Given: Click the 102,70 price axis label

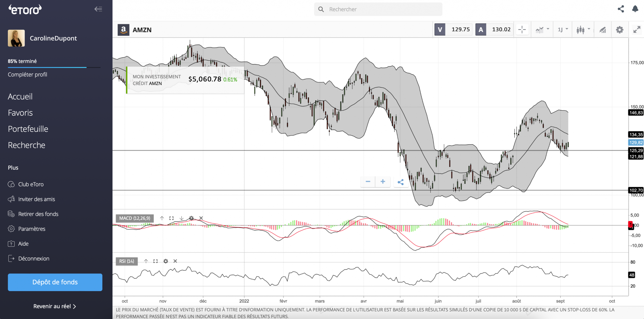Looking at the screenshot, I should click(x=636, y=190).
